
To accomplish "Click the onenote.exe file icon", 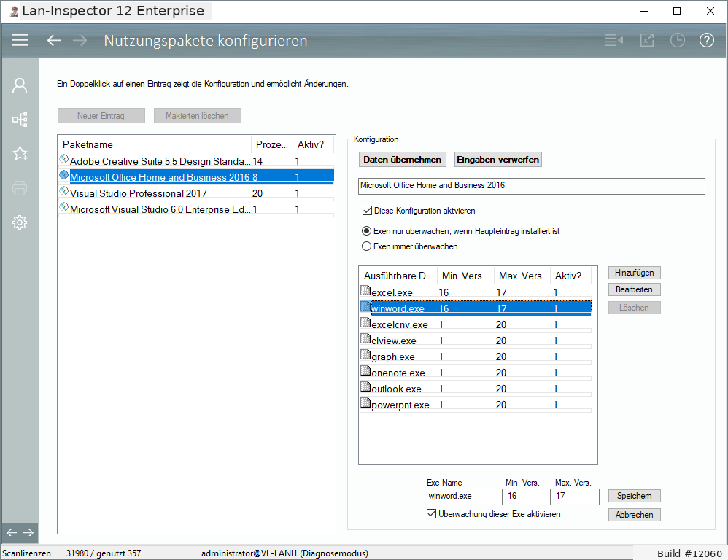I will [365, 370].
